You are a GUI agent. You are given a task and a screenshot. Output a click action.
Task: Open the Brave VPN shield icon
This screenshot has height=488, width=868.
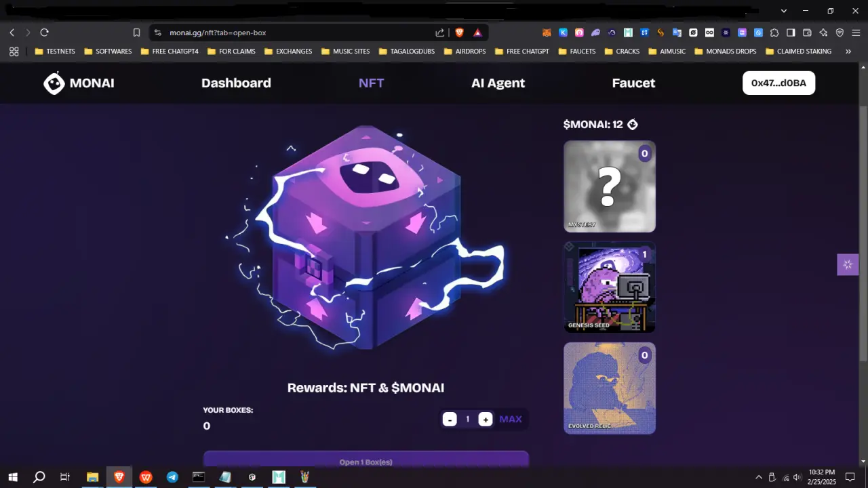point(840,33)
